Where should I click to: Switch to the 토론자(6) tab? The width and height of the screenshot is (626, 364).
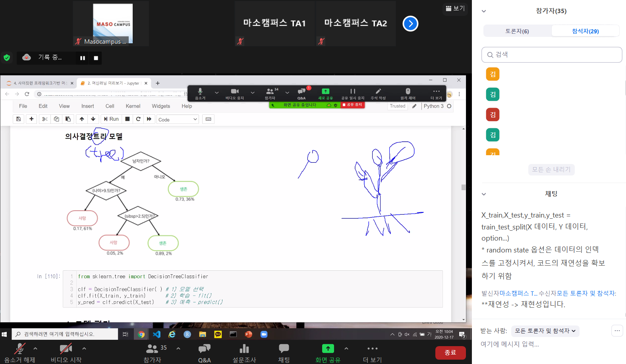pyautogui.click(x=517, y=31)
